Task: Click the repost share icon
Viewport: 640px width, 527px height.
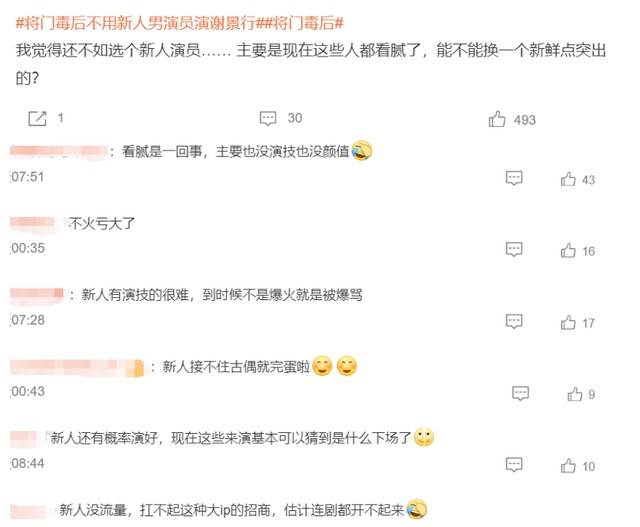Action: click(37, 119)
